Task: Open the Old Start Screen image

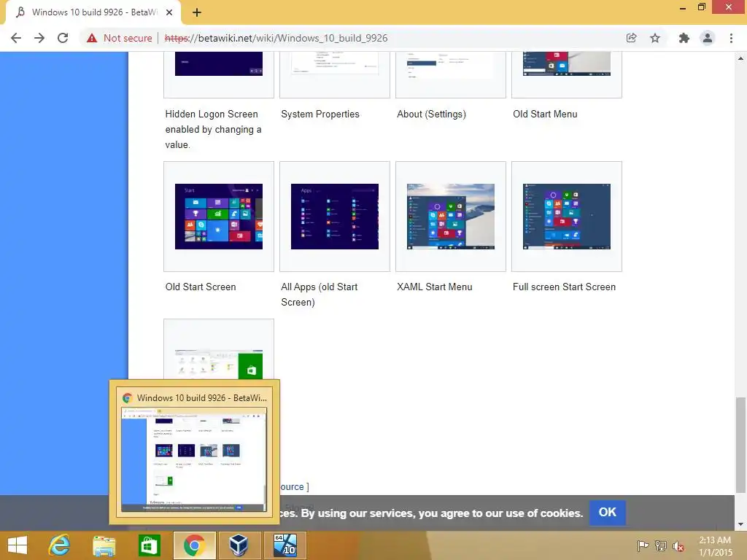Action: click(x=219, y=216)
